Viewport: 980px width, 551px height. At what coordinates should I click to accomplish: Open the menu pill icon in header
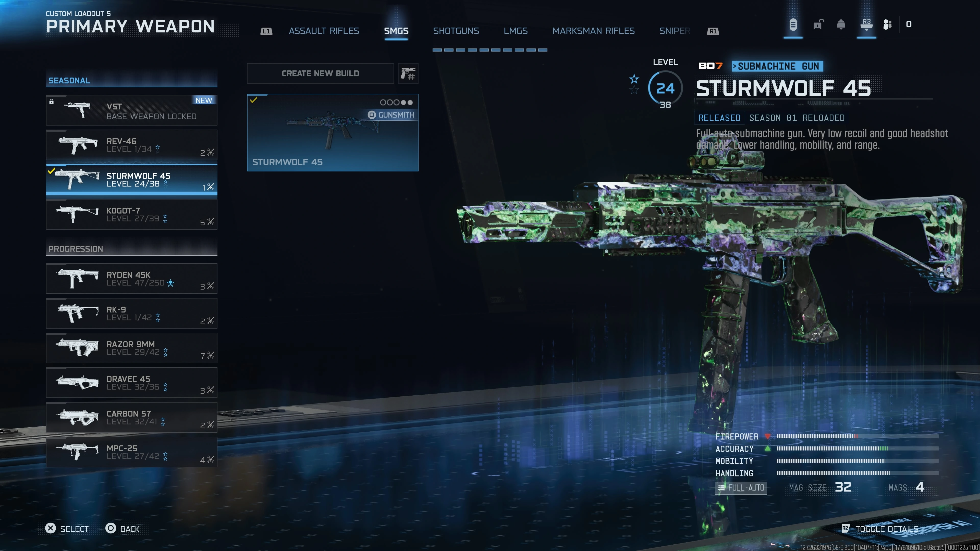coord(793,25)
